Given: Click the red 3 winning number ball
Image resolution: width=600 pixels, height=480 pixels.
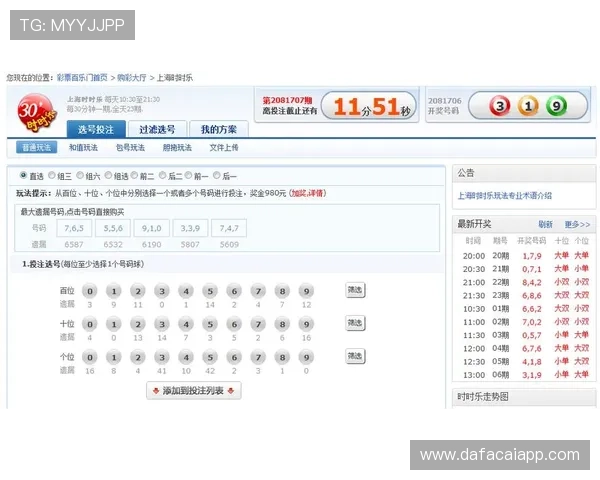Looking at the screenshot, I should 500,106.
